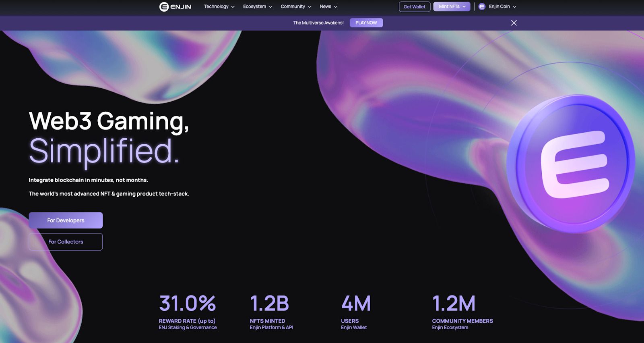This screenshot has width=644, height=343.
Task: Click the Enjin Wallet users link
Action: [354, 327]
